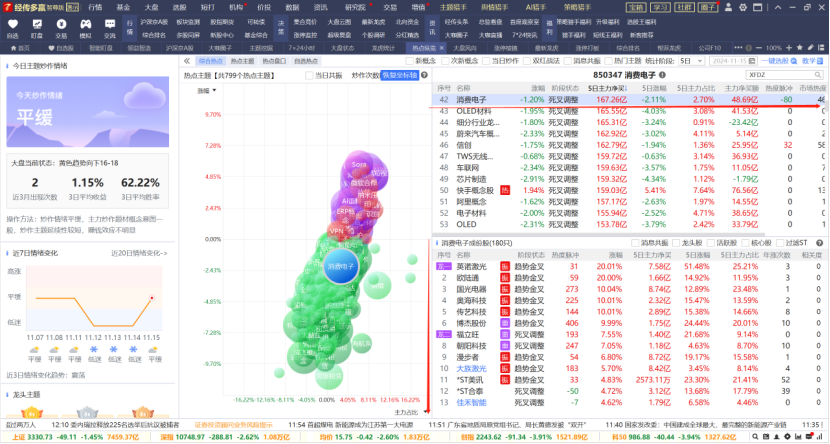Click the red VPN bubble on chart

click(337, 231)
